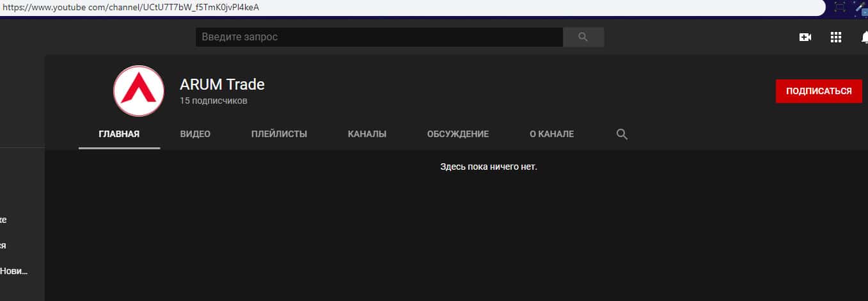Switch to the ВИДЕО tab
868x301 pixels.
click(x=195, y=134)
